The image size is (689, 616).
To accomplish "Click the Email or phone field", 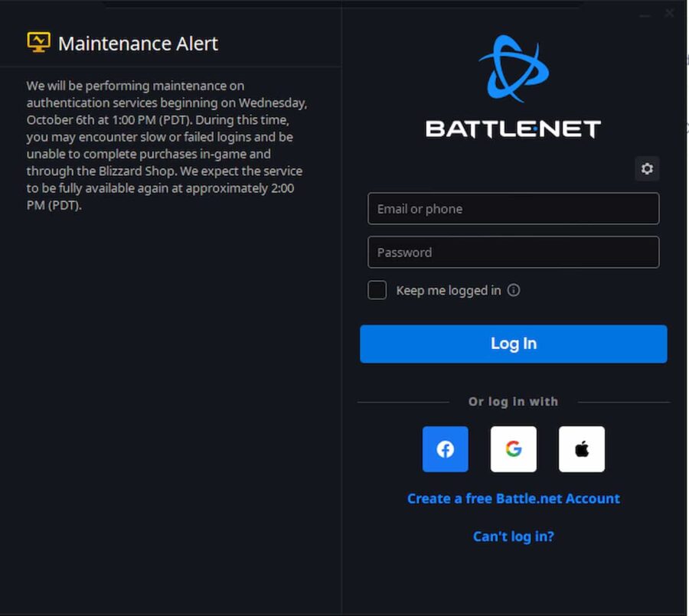I will [x=513, y=209].
